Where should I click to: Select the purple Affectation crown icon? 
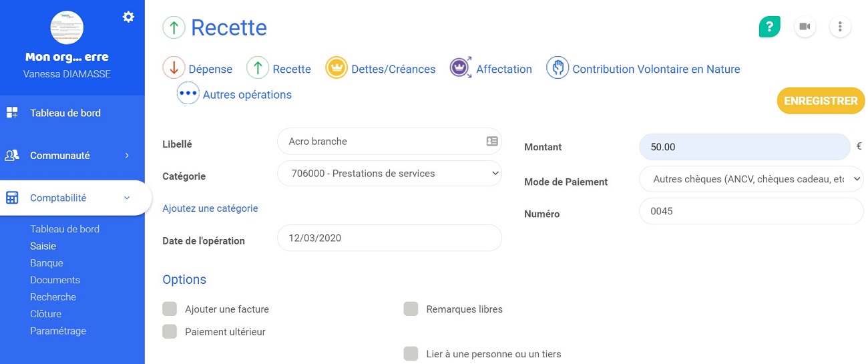pos(461,68)
